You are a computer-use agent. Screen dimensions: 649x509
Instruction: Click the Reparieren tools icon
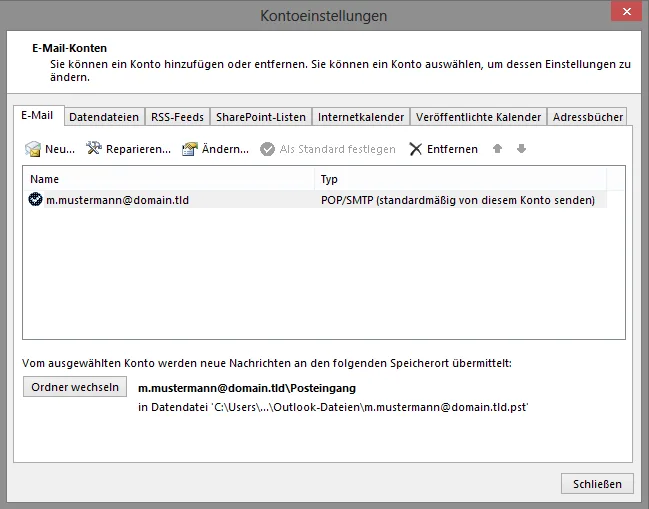[94, 148]
